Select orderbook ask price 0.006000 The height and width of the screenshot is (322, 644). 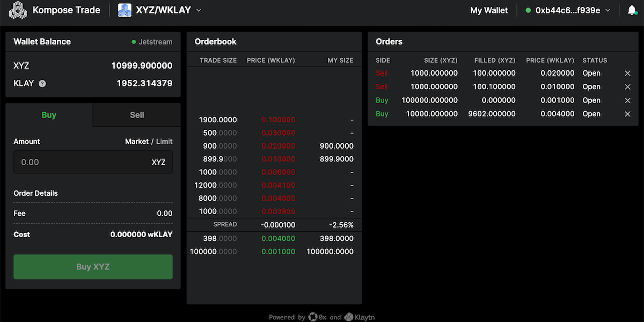278,172
